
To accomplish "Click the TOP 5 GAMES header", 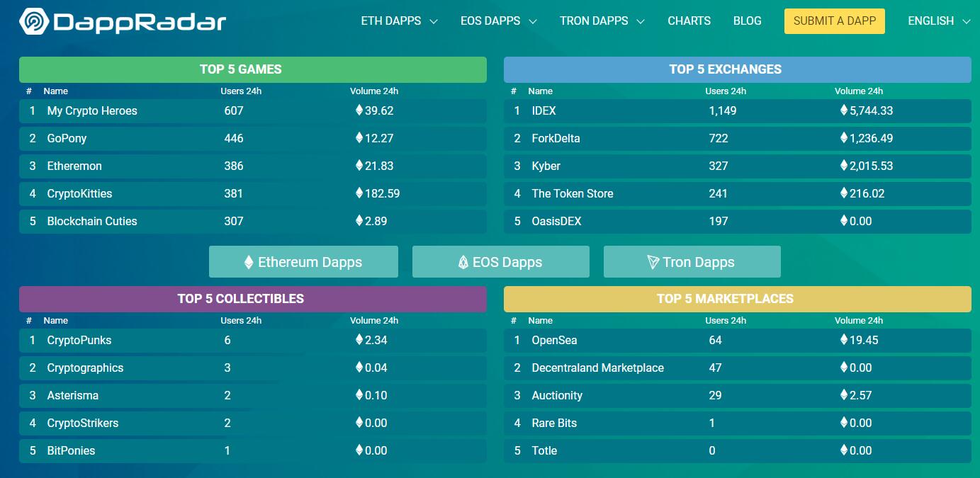I will click(253, 69).
